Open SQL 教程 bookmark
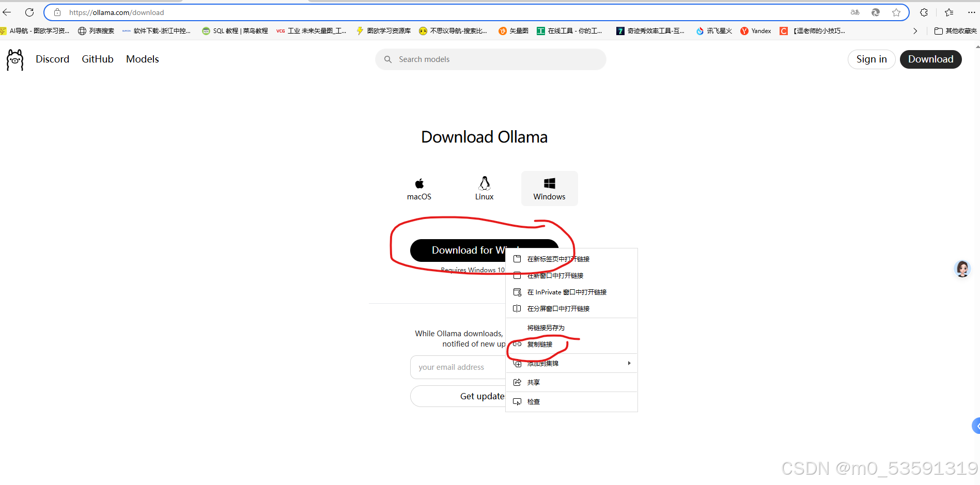The image size is (980, 485). pos(235,31)
